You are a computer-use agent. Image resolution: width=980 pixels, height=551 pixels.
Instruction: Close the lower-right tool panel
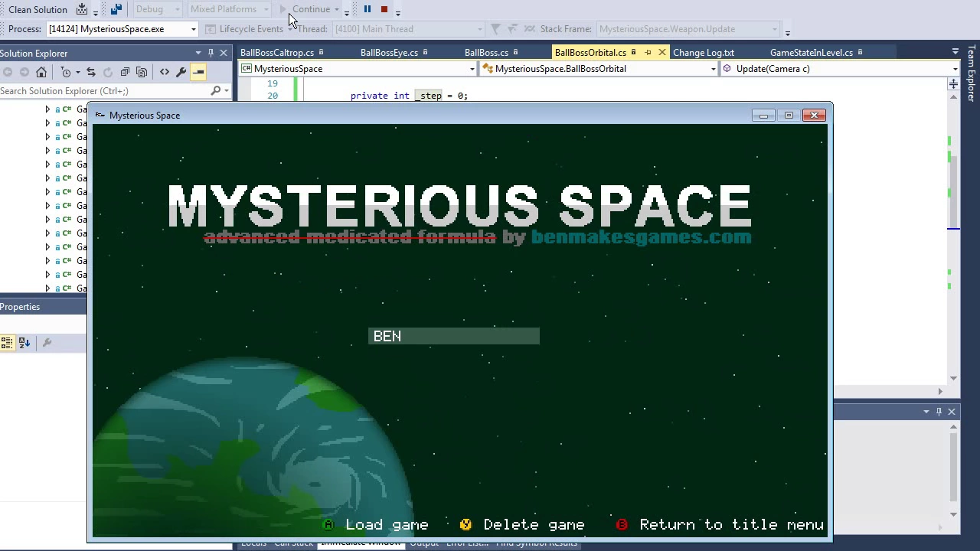(x=952, y=412)
